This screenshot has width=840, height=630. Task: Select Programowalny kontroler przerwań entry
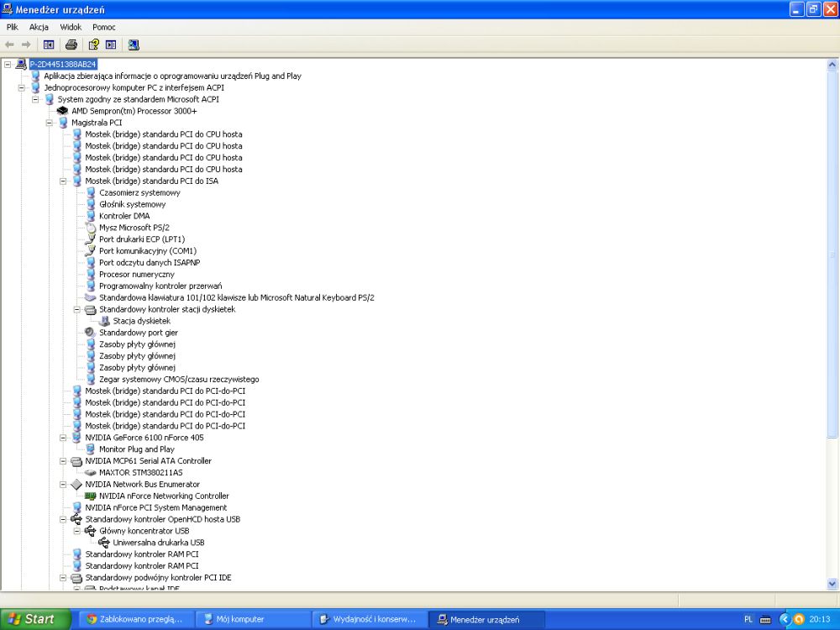[x=160, y=286]
